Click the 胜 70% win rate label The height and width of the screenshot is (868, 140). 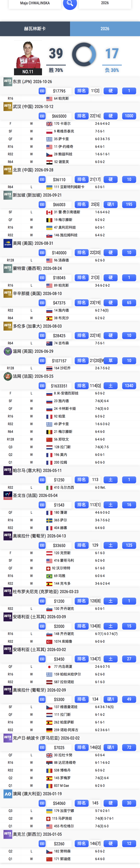pos(56,70)
